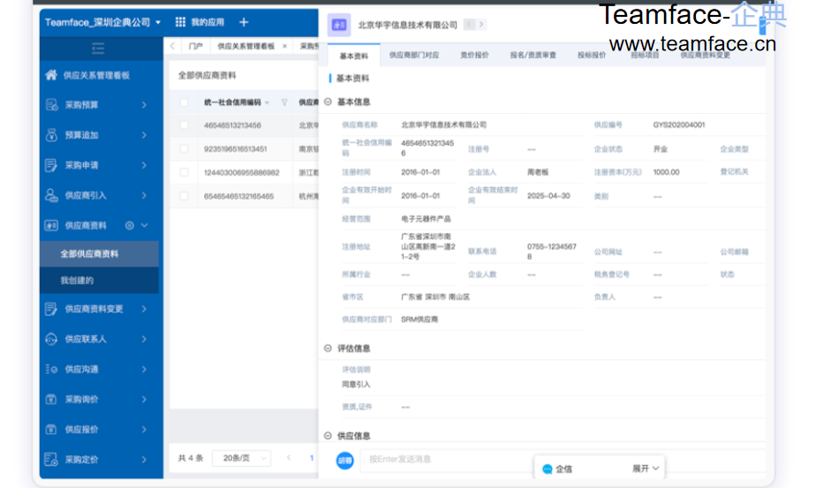Screen dimensions: 816x504
Task: Click the 采购询价 sidebar icon
Action: click(51, 400)
